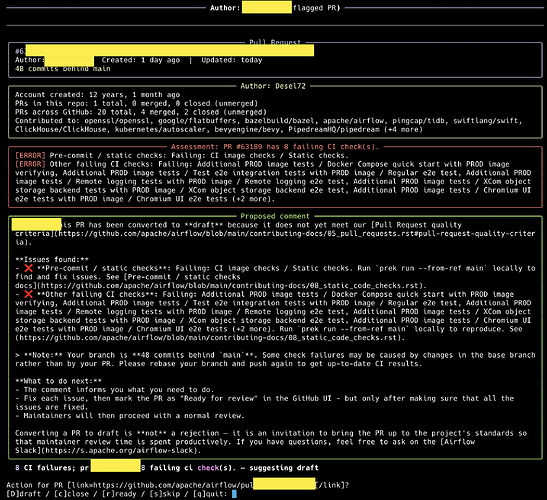Click 'Account created: 12 years, 1 month ago'

pos(97,95)
